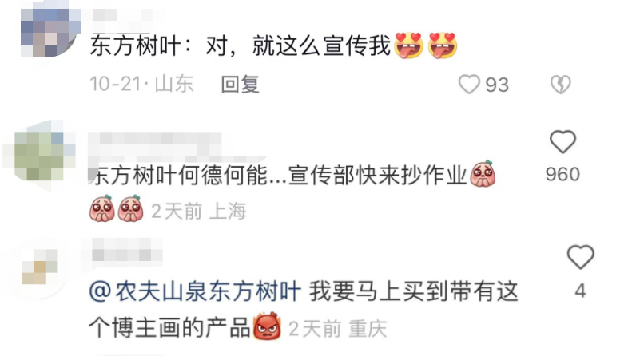Tap the 回复 reply button
The width and height of the screenshot is (644, 364).
point(241,85)
